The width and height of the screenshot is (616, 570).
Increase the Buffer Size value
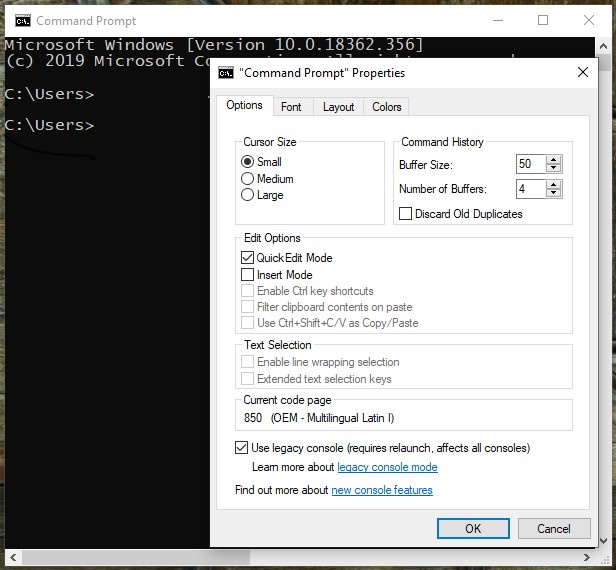point(554,160)
